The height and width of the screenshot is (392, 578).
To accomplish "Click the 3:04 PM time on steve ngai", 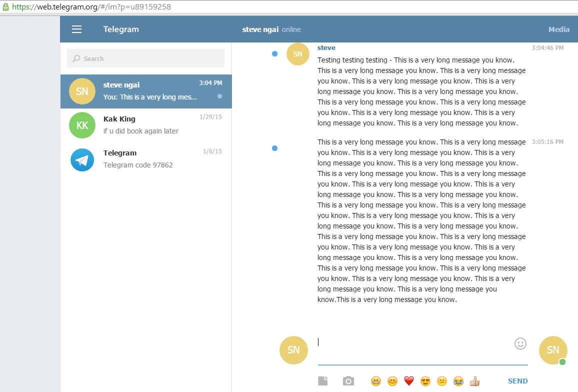I will [x=210, y=83].
